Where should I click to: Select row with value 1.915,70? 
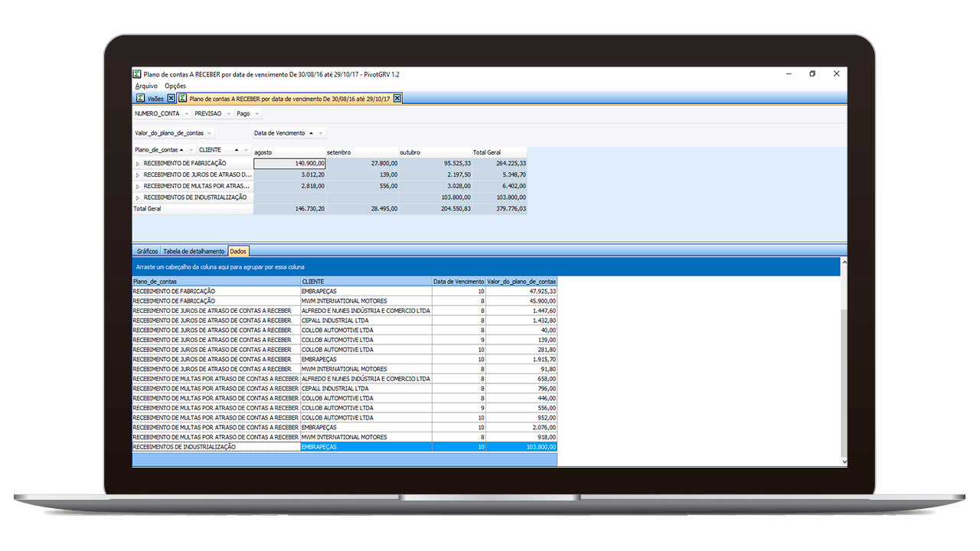tap(345, 360)
